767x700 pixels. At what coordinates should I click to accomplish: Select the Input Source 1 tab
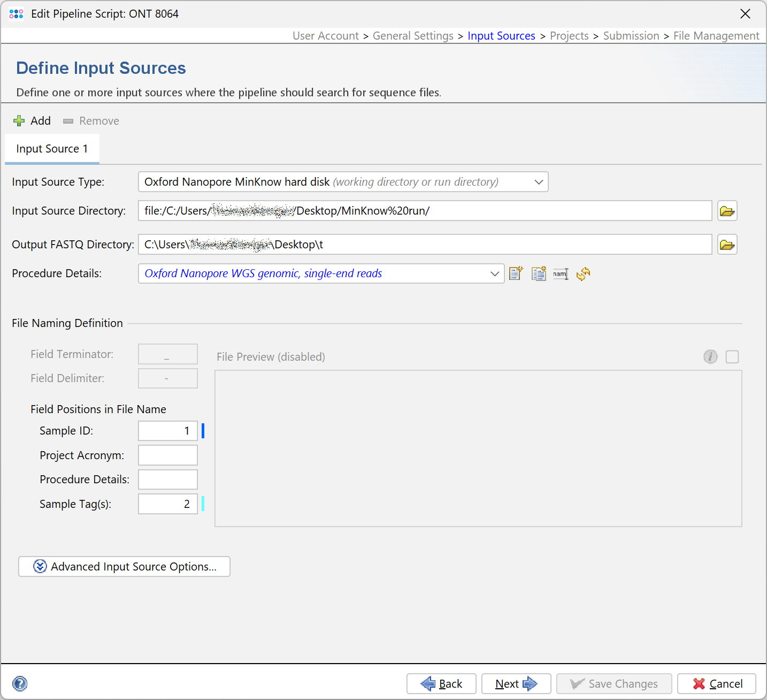point(52,148)
